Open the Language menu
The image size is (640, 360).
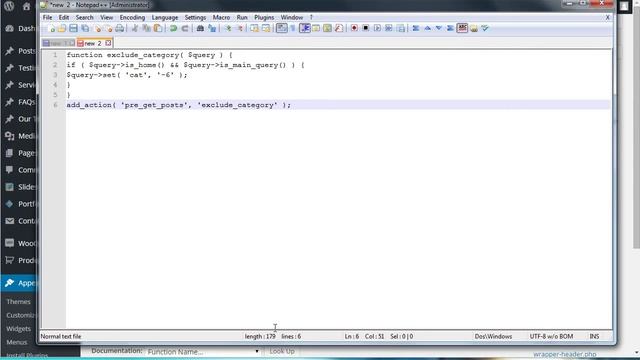coord(165,18)
